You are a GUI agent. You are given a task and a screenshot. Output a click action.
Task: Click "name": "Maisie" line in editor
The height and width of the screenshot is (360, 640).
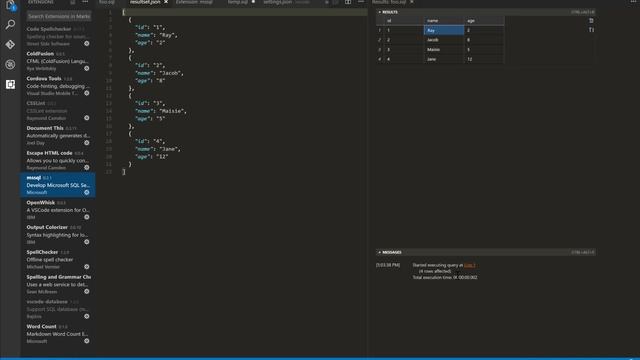pyautogui.click(x=161, y=111)
